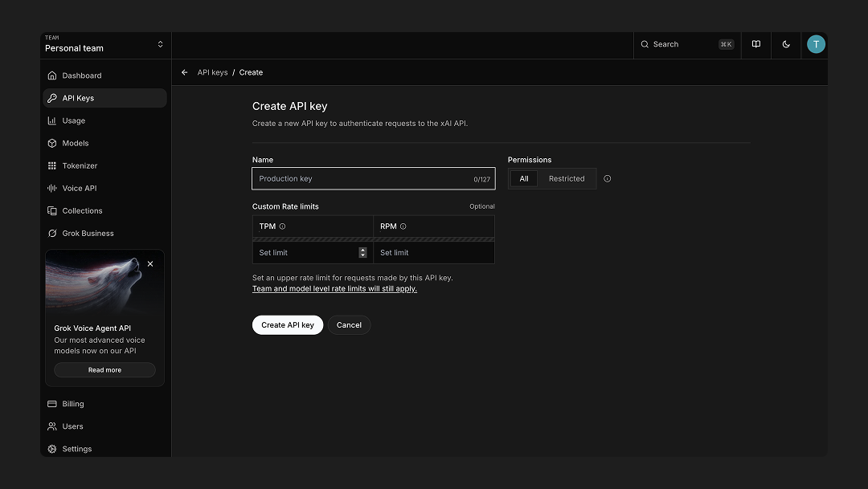This screenshot has height=489, width=868.
Task: Click the Settings gear icon
Action: (52, 449)
